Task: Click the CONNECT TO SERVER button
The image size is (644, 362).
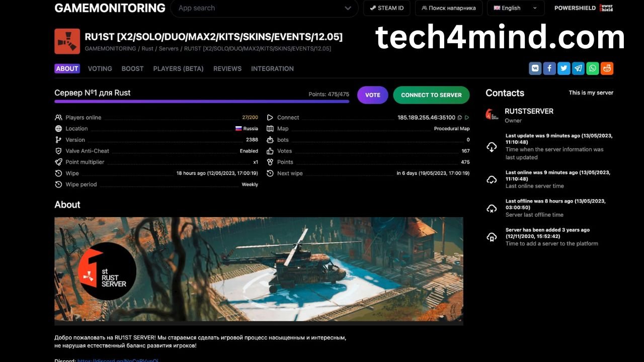Action: click(x=431, y=95)
